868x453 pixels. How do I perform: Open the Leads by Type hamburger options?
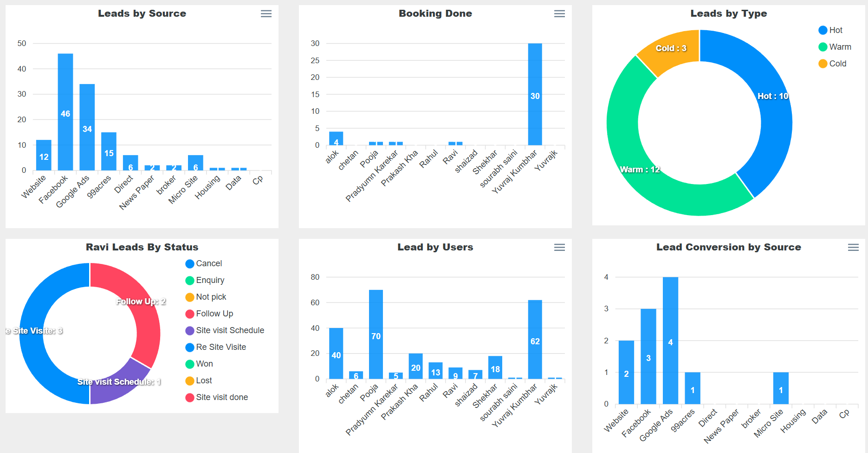pos(853,14)
